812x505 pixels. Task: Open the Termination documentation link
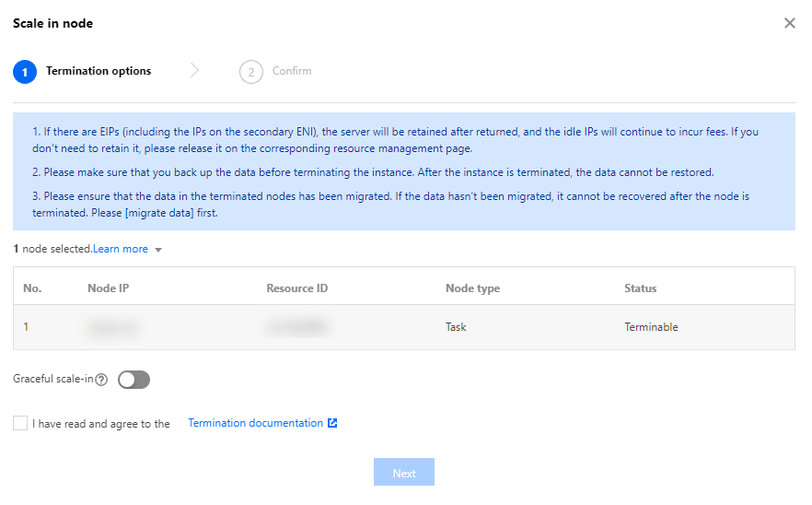coord(255,423)
